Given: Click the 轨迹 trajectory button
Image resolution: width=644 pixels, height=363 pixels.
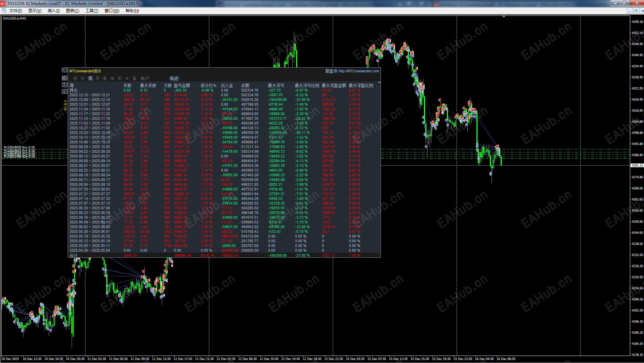Looking at the screenshot, I should [x=174, y=78].
